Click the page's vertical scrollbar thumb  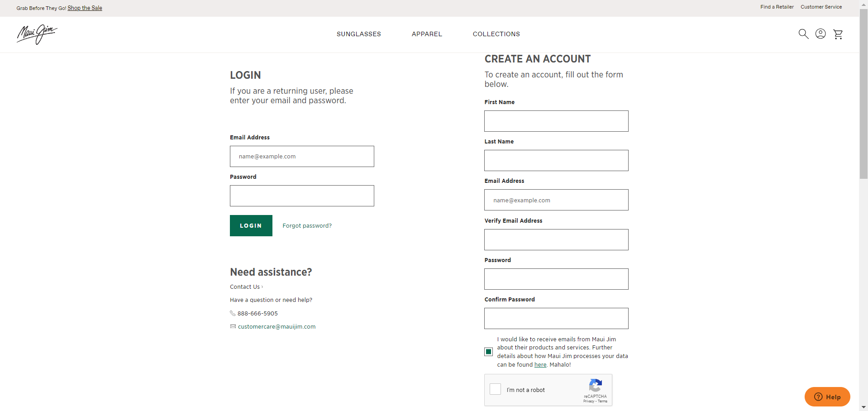[x=863, y=95]
